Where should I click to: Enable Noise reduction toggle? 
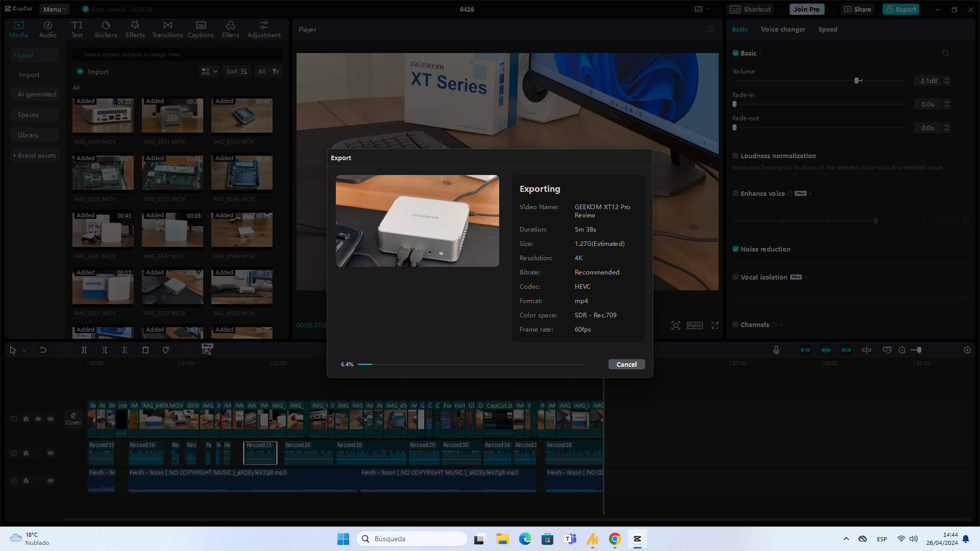tap(736, 249)
